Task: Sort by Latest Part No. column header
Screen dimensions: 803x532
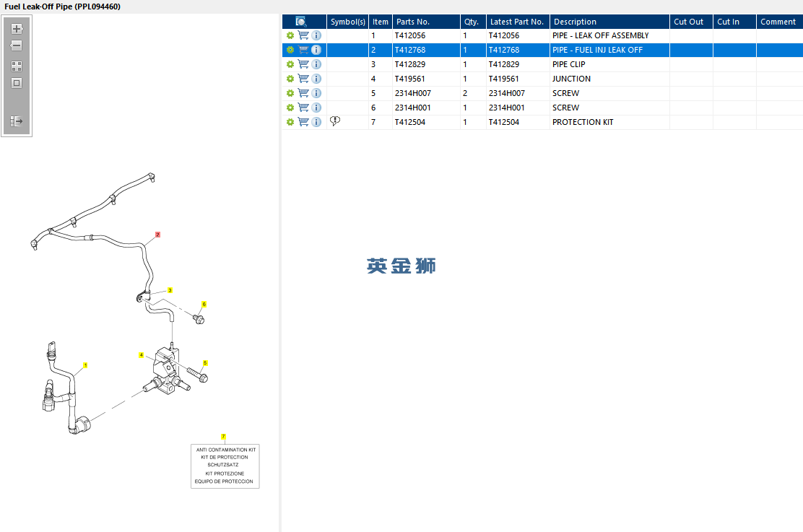Action: click(x=518, y=22)
